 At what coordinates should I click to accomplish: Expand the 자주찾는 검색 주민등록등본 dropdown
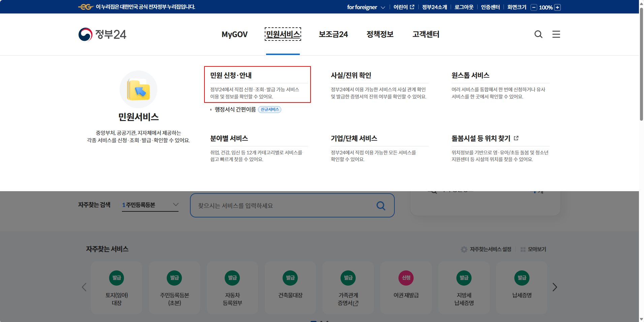click(x=150, y=205)
